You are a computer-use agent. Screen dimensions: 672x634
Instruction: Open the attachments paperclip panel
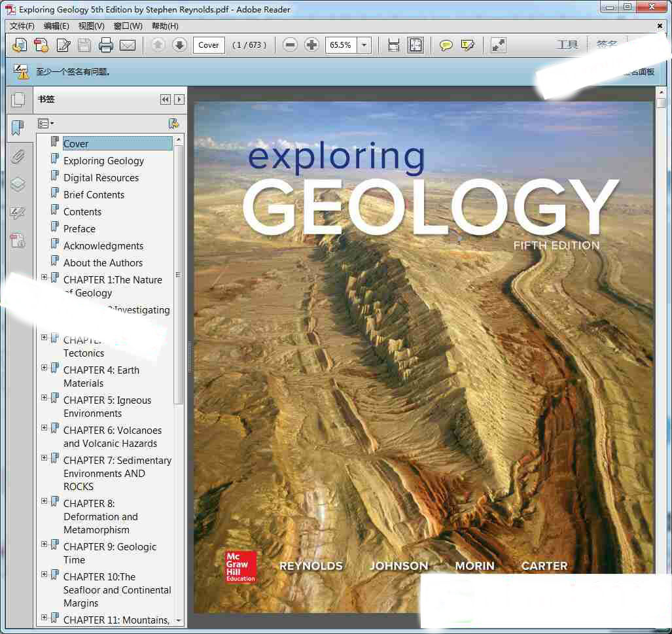(18, 156)
